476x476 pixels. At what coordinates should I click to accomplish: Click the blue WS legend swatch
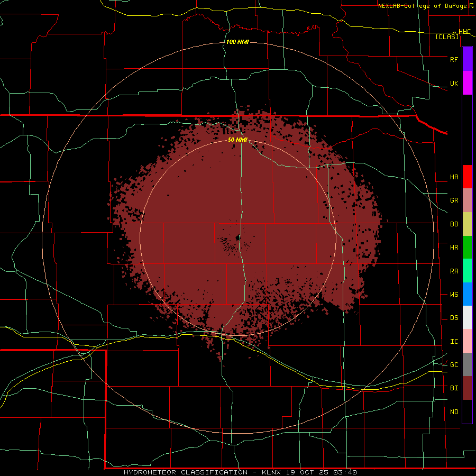click(x=467, y=294)
